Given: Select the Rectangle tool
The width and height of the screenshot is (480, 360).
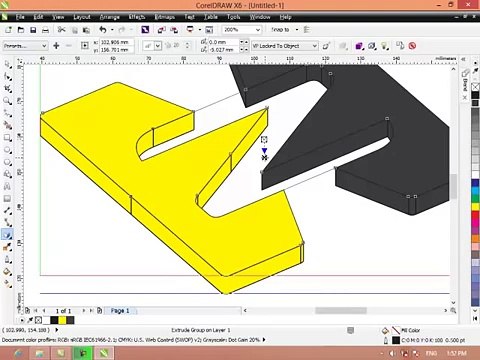Looking at the screenshot, I should coord(7,138).
